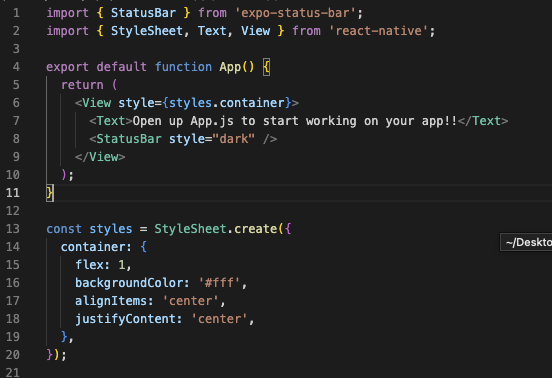Click the "dark" style value on line 8

[x=233, y=139]
